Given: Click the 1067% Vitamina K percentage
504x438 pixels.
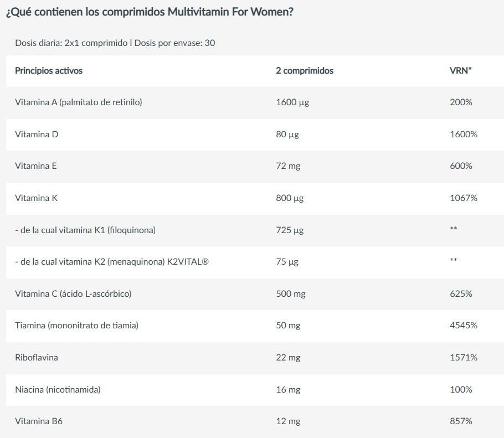Looking at the screenshot, I should [464, 198].
